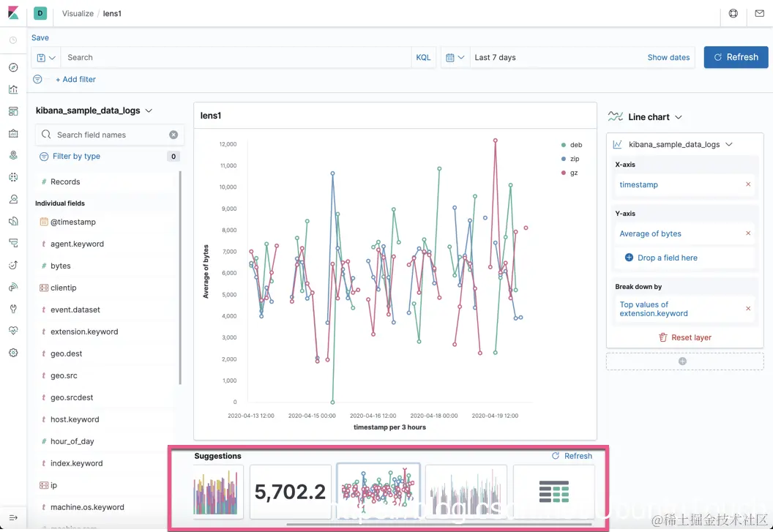
Task: Remove timestamp from the X-axis
Action: tap(748, 184)
